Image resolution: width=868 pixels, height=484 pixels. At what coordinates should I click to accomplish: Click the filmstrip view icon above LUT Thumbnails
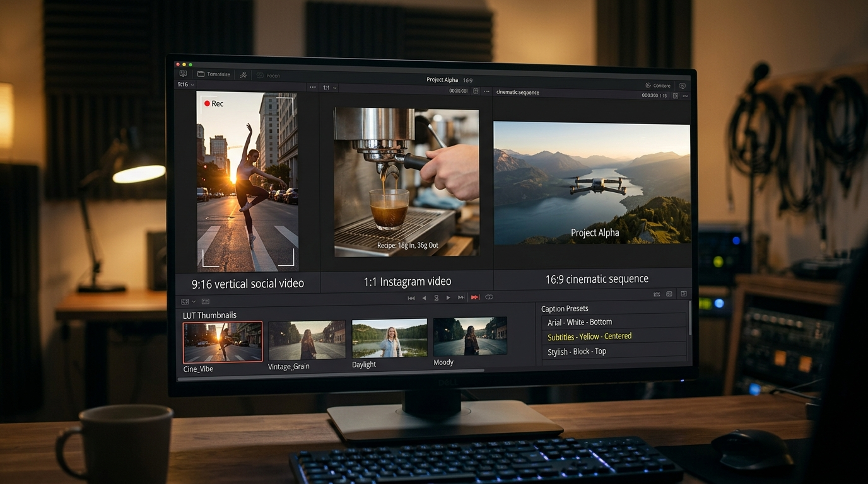206,302
